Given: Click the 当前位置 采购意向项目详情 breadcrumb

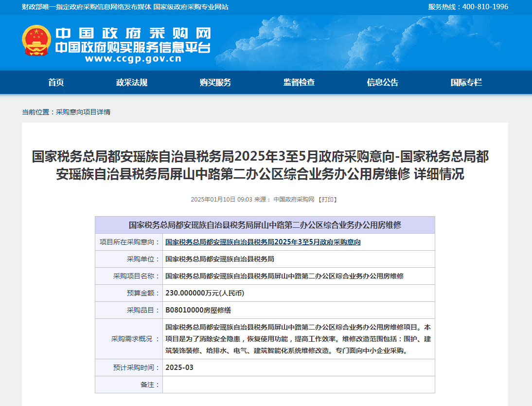Looking at the screenshot, I should tap(66, 112).
